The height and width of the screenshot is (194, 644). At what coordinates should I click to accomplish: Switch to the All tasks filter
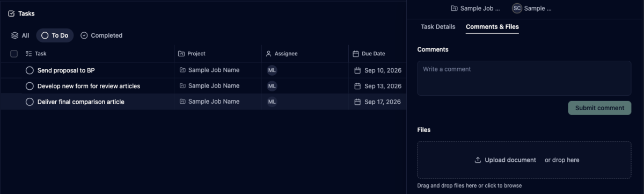[20, 35]
